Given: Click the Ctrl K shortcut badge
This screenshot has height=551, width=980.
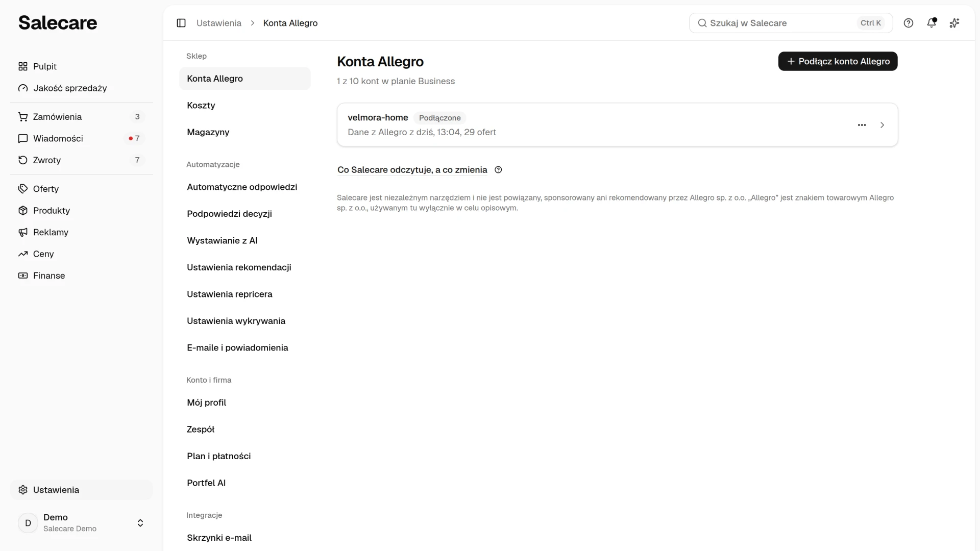Looking at the screenshot, I should (x=871, y=23).
